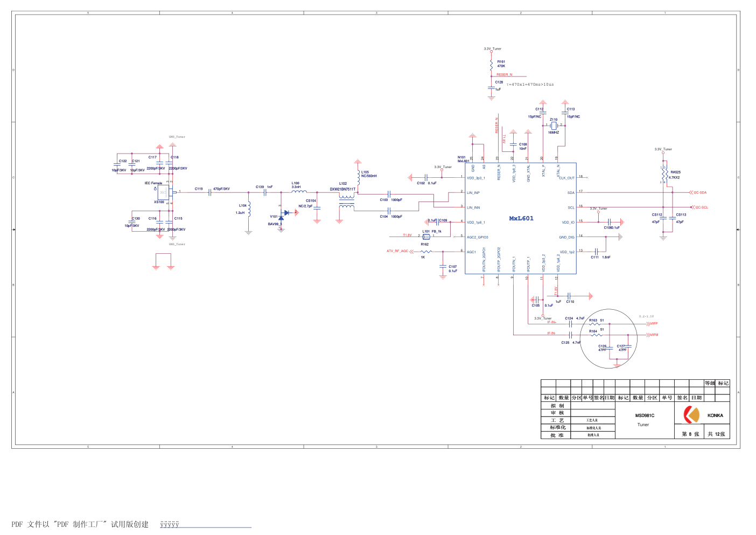Viewport: 756px width, 535px height.
Task: Click the C107 0.1uF label
Action: tap(453, 269)
